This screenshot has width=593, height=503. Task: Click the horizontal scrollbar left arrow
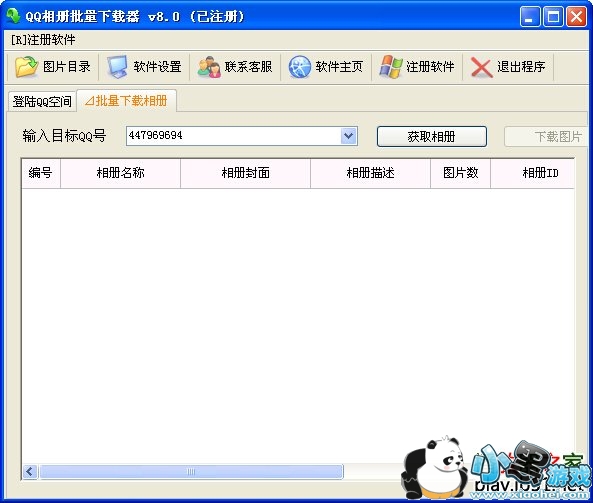pyautogui.click(x=30, y=472)
